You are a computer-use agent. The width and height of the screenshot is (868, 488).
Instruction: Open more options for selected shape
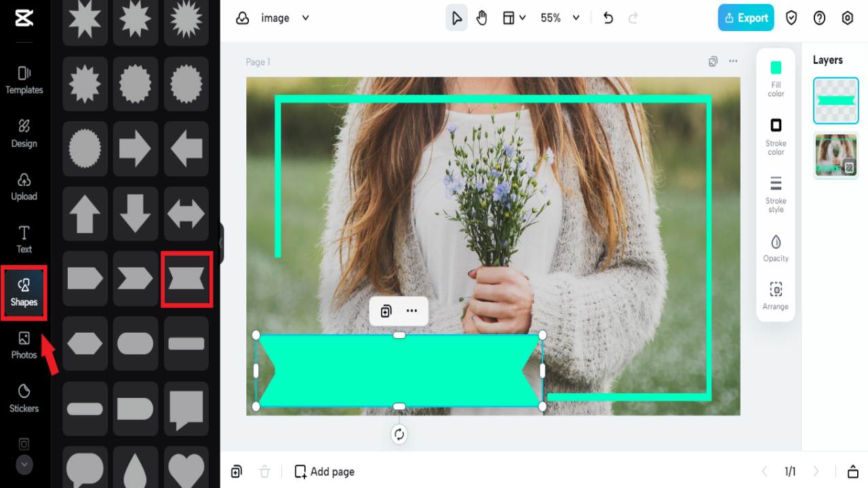pos(412,311)
